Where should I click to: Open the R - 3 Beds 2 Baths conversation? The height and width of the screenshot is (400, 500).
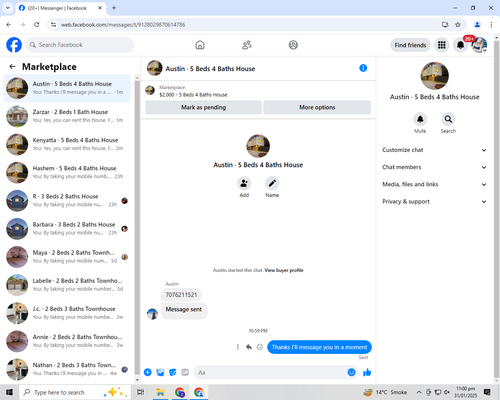coord(67,200)
